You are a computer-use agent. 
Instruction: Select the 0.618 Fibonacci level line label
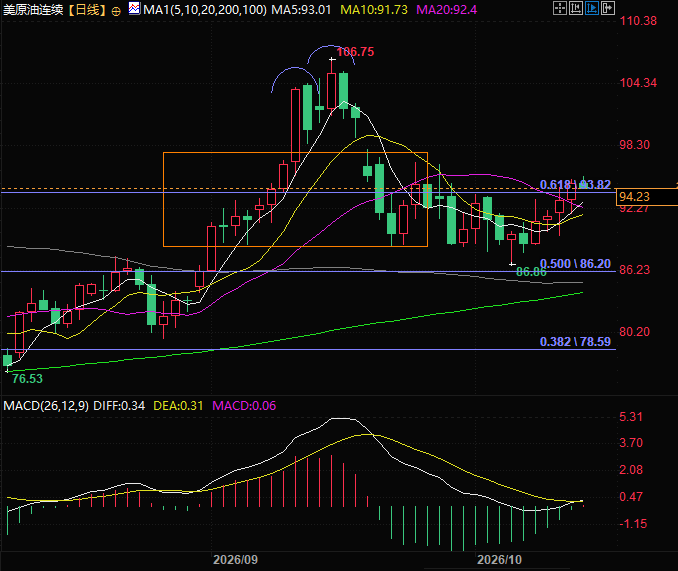coord(575,185)
